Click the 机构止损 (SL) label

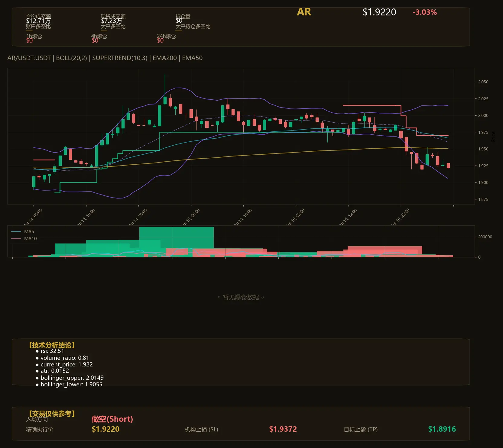[201, 429]
